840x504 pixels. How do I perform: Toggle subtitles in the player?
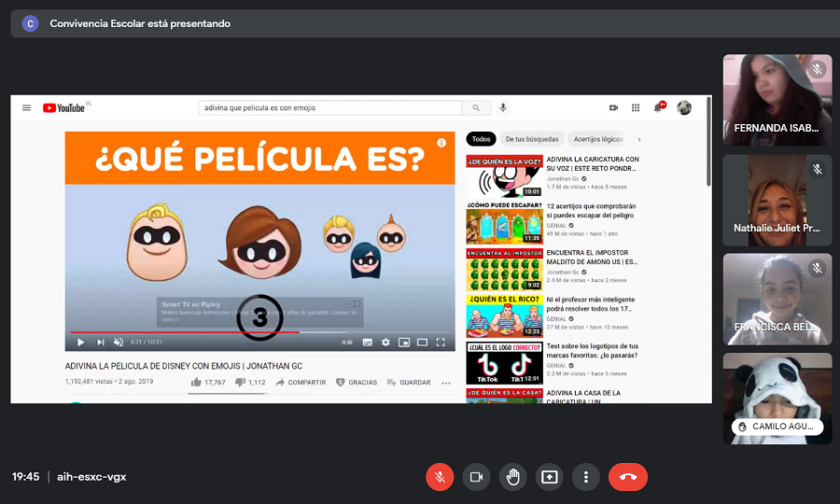point(368,343)
